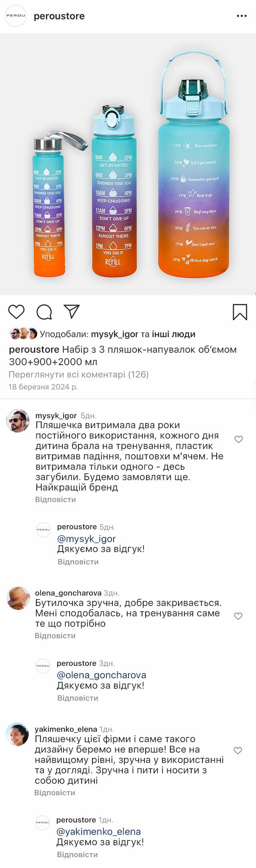Viewport: 256px width, 868px height.
Task: View yakimenko_elena's profile picture
Action: (x=17, y=734)
